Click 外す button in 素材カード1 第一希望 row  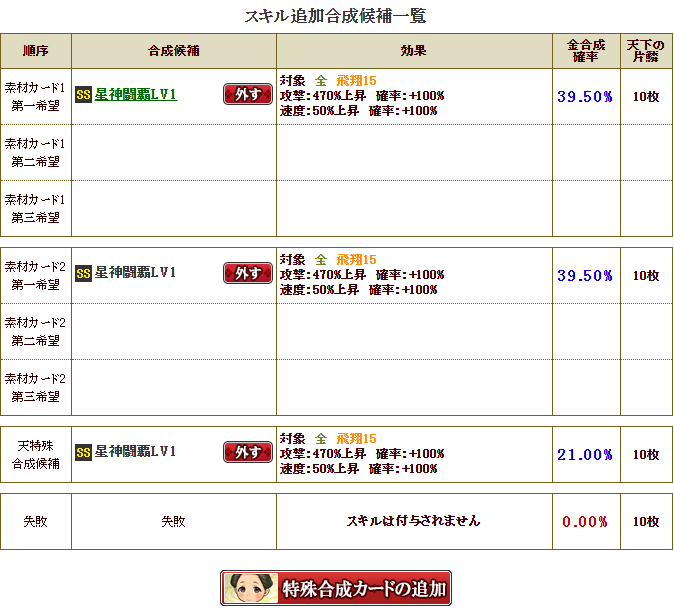pos(248,94)
